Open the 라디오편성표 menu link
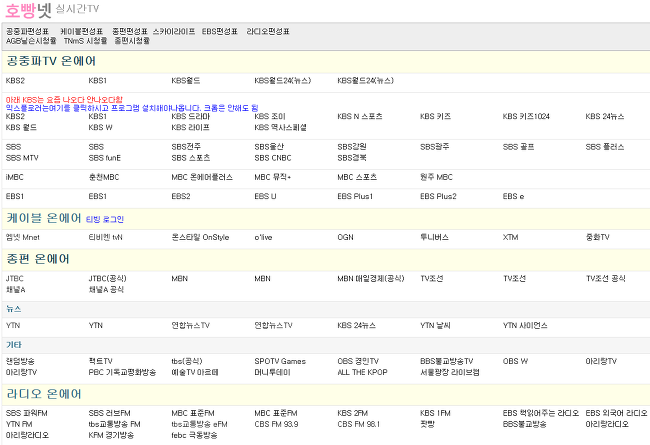650x445 pixels. pos(268,32)
